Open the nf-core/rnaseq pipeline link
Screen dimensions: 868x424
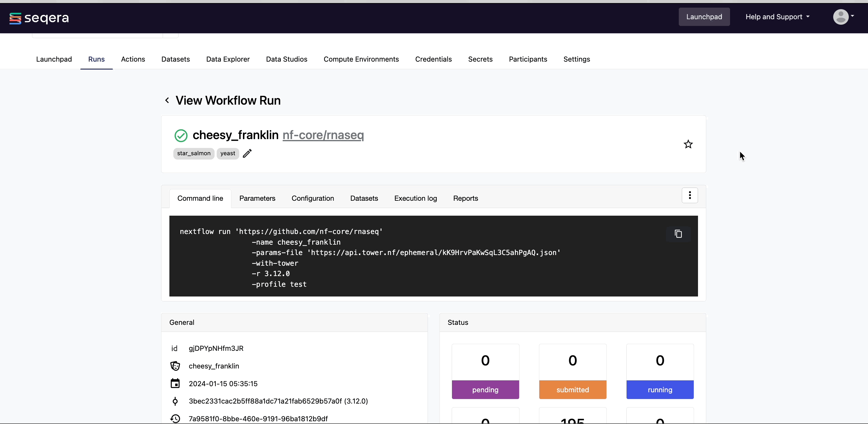323,135
